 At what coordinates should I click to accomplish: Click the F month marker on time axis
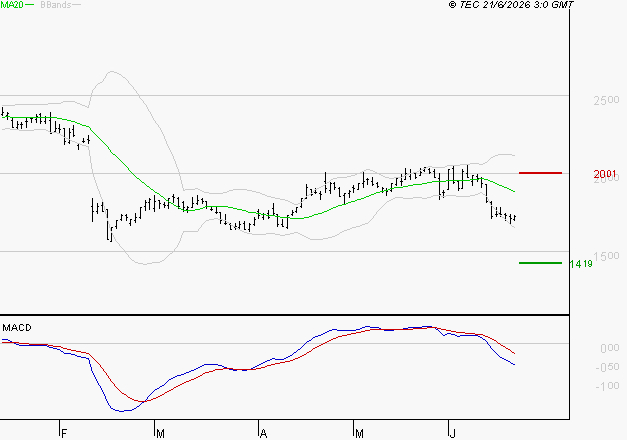point(64,433)
